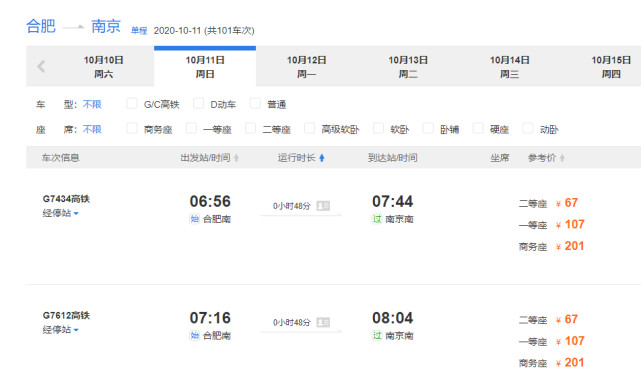Click 南京南 station under 08:04

(x=399, y=336)
